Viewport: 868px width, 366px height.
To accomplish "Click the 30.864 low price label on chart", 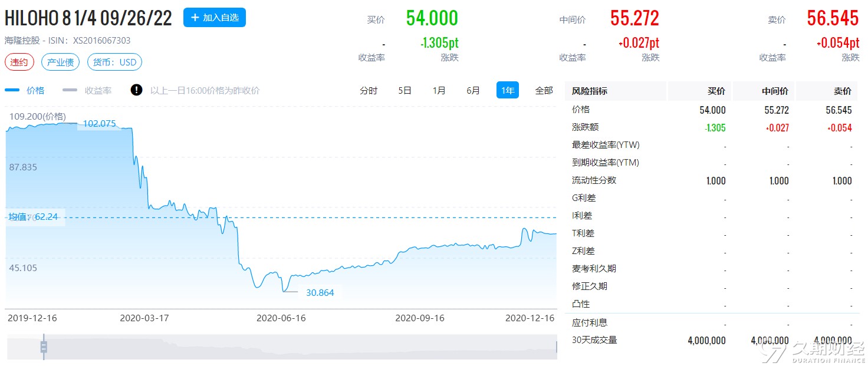I will pos(320,292).
